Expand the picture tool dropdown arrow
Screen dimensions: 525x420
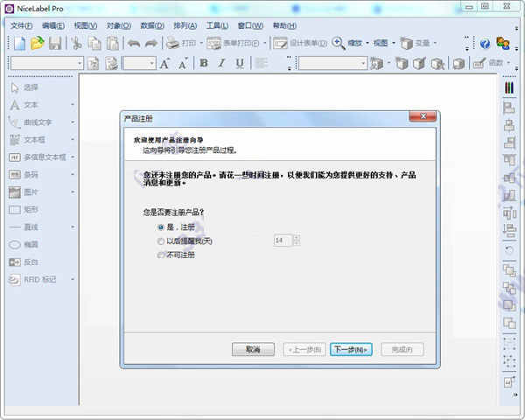click(73, 192)
